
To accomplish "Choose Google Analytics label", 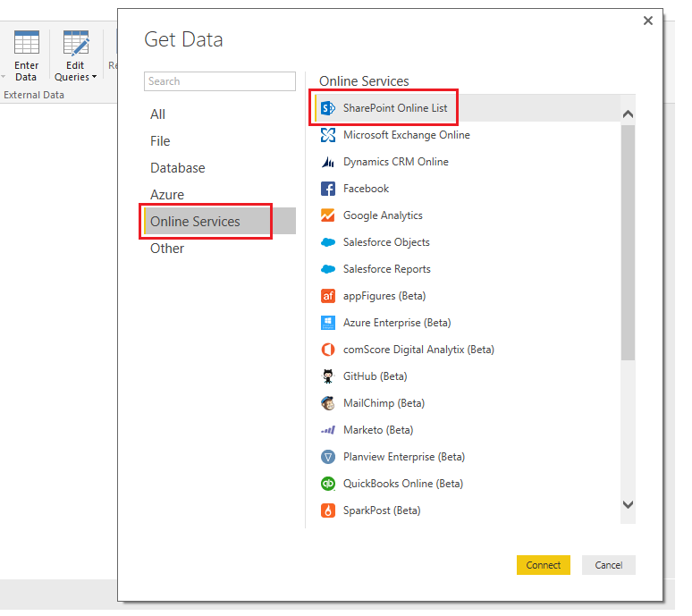I will [x=383, y=215].
